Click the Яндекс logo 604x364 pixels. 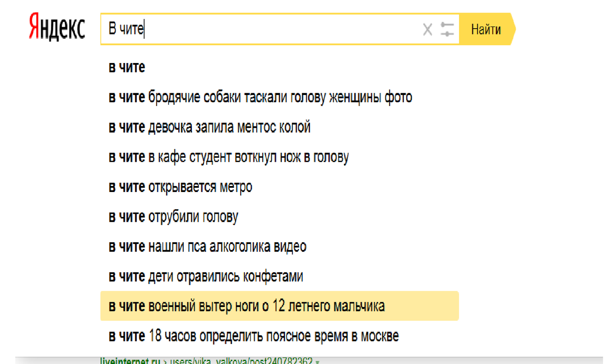click(57, 27)
